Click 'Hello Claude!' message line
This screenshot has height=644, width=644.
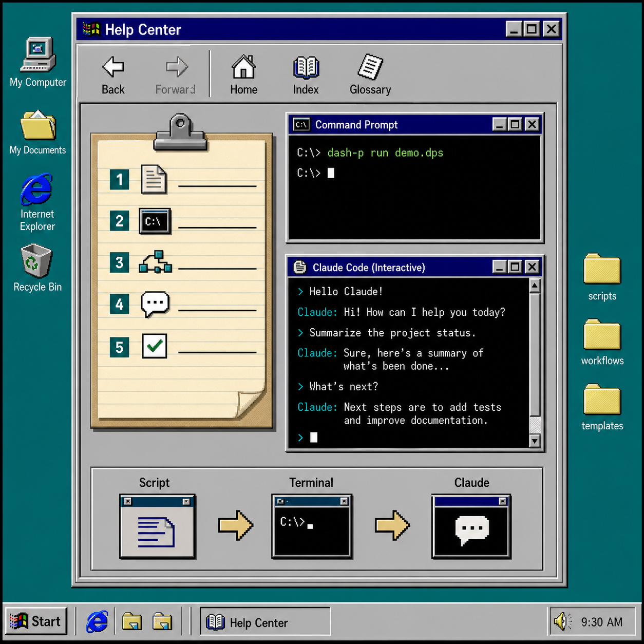click(x=346, y=292)
